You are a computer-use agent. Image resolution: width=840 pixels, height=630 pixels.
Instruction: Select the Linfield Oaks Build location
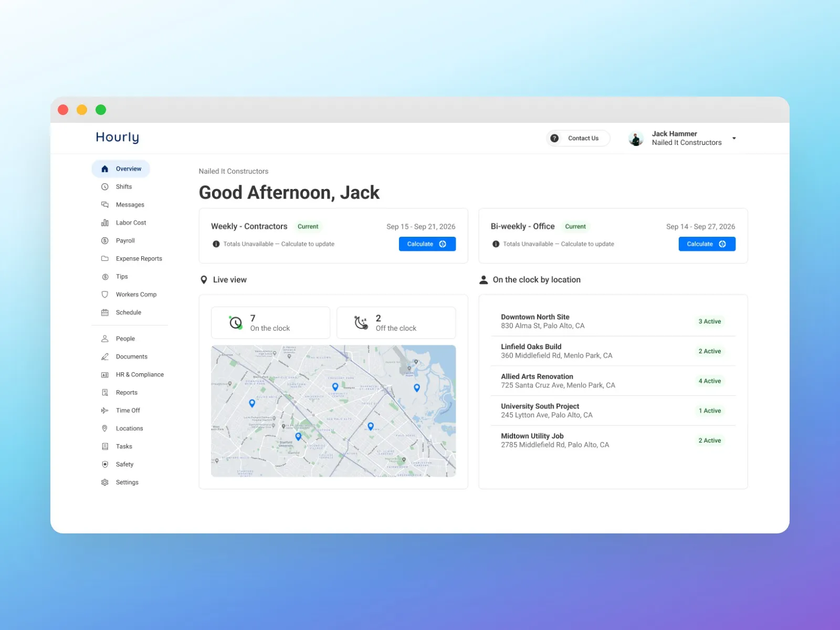click(613, 351)
